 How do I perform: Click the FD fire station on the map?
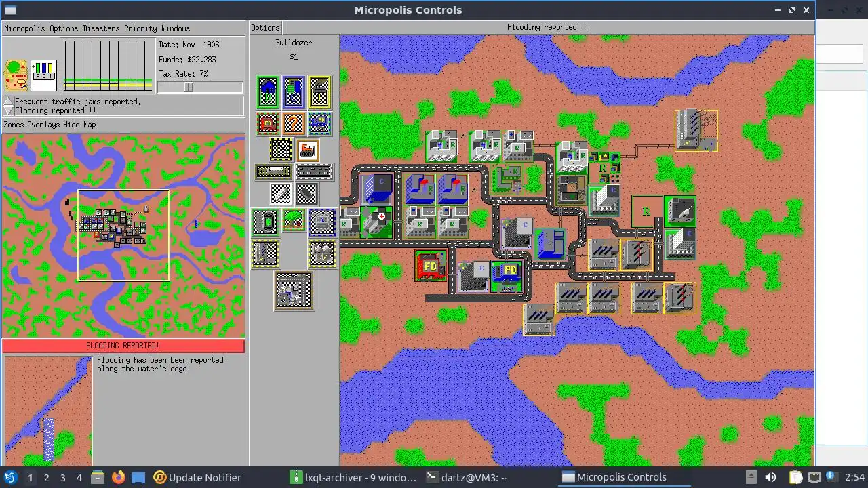pyautogui.click(x=431, y=266)
